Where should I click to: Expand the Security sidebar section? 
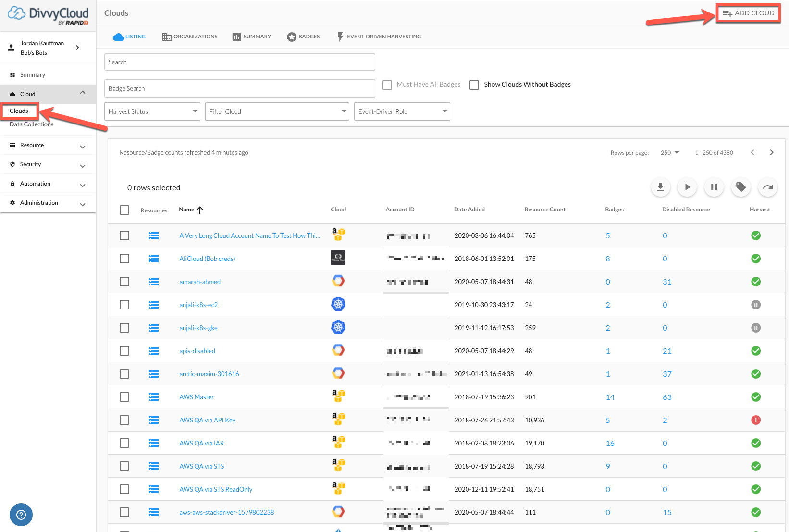point(83,166)
